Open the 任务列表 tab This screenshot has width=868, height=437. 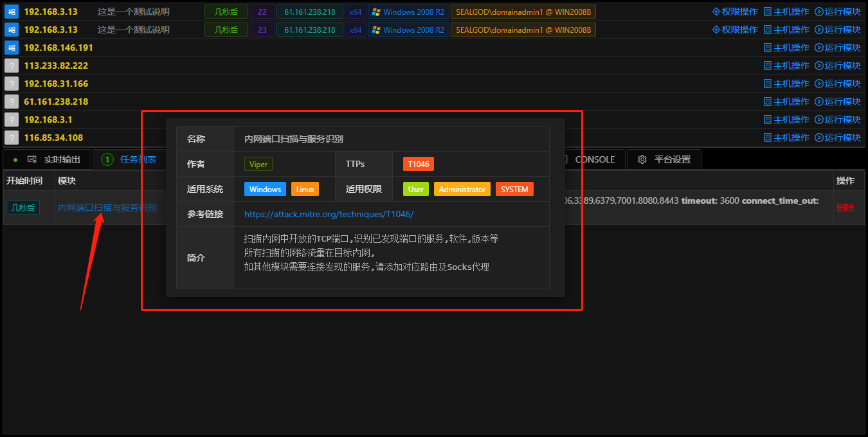[x=129, y=159]
